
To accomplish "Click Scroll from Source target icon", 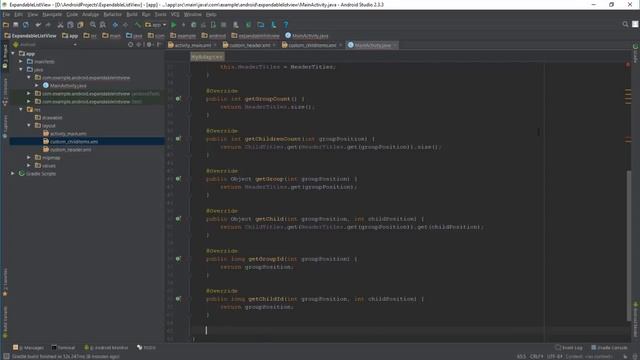I will [x=130, y=44].
